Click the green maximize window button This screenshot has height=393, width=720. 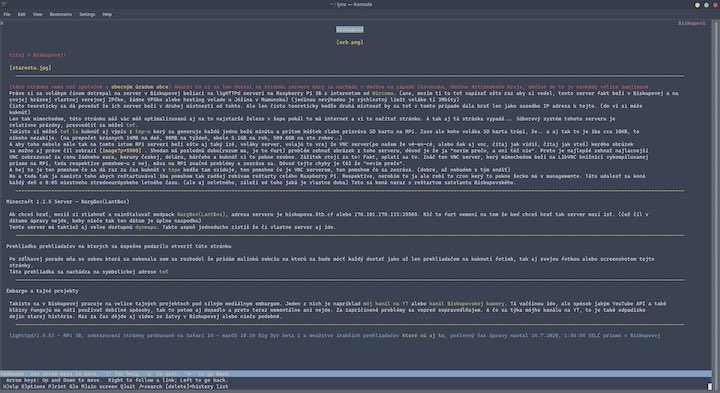pos(706,5)
